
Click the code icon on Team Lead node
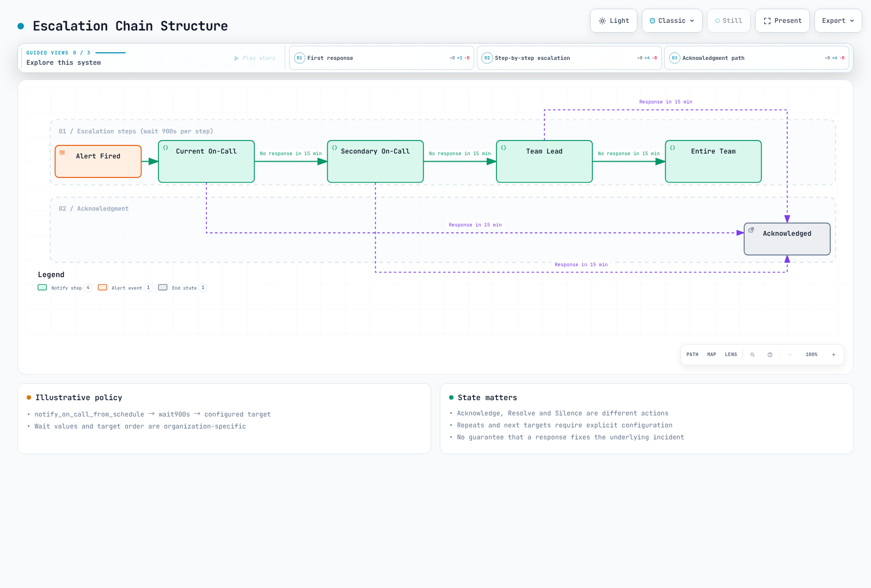(504, 148)
